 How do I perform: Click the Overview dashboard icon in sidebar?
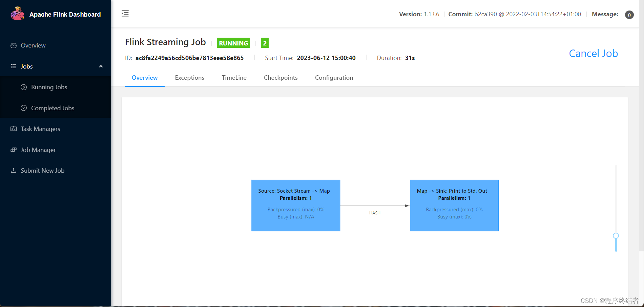[14, 45]
